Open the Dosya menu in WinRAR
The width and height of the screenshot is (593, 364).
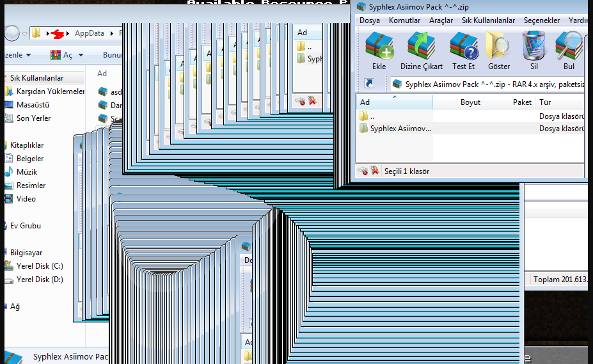[x=370, y=20]
